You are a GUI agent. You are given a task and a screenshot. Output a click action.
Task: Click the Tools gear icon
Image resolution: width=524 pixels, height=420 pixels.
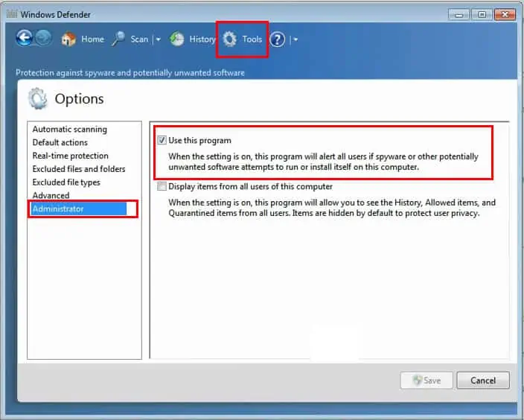click(x=230, y=39)
